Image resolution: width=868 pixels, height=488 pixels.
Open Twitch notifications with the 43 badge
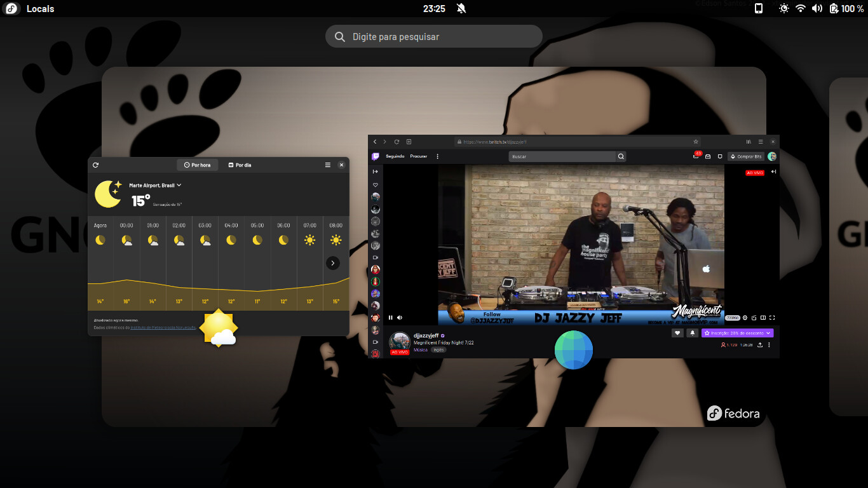click(696, 156)
